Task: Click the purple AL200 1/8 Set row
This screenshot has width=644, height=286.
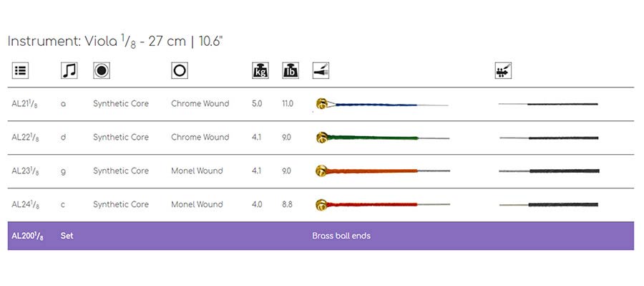Action: [321, 236]
